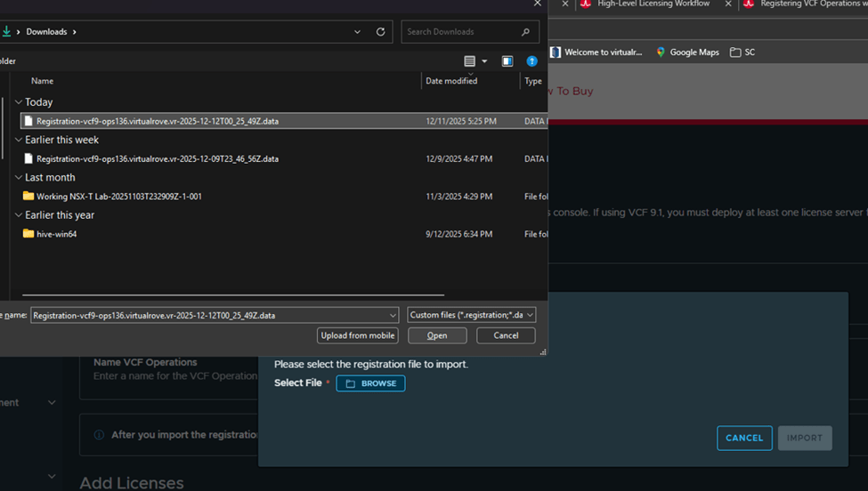Switch to High-Level Licensing Workflow tab
This screenshot has height=491, width=868.
tap(653, 4)
